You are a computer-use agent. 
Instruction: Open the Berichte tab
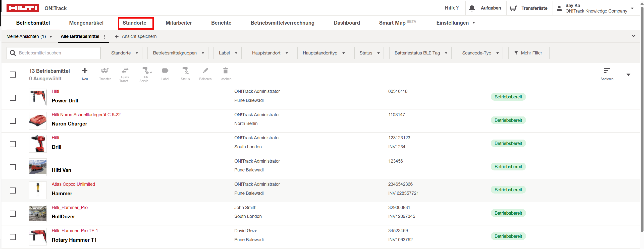(221, 23)
